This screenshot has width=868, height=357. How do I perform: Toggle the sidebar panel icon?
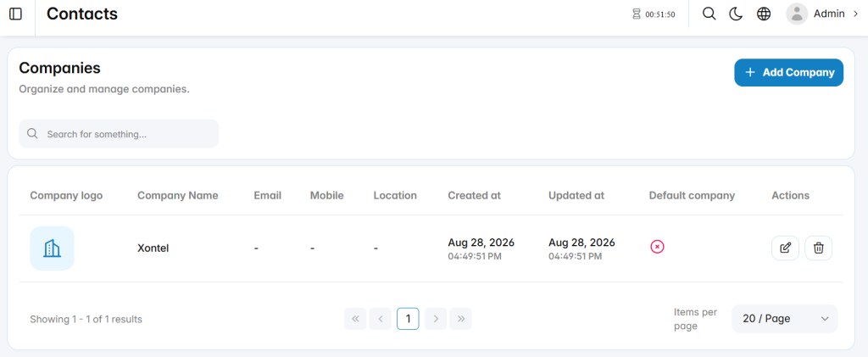pos(15,14)
